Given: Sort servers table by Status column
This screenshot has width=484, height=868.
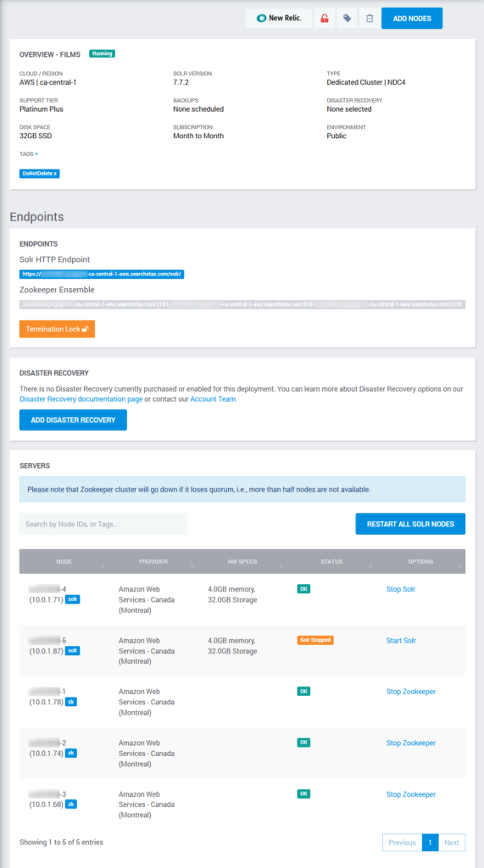Looking at the screenshot, I should point(331,561).
